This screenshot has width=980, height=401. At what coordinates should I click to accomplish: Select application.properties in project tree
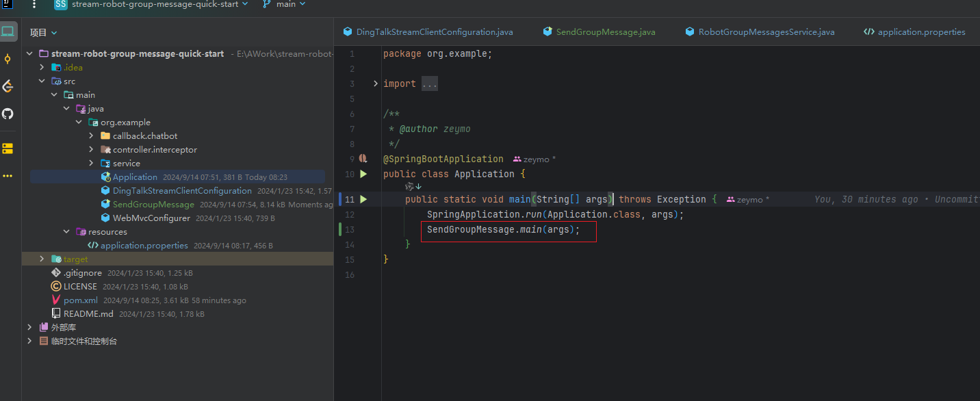pos(144,246)
